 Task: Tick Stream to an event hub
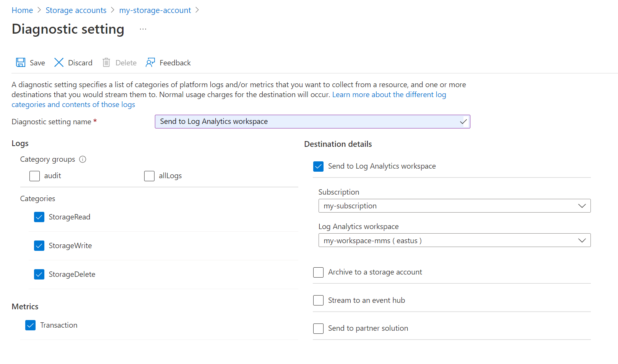(318, 301)
